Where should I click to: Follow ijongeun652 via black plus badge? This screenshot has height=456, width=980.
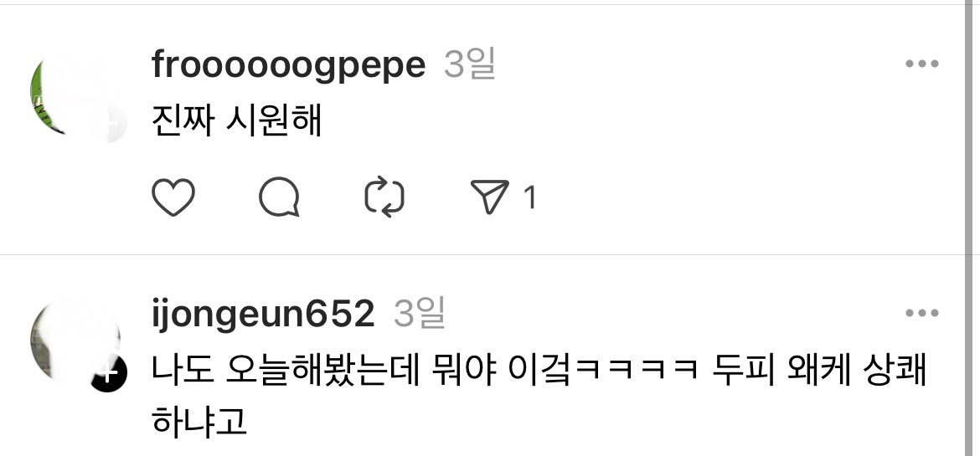click(x=109, y=374)
